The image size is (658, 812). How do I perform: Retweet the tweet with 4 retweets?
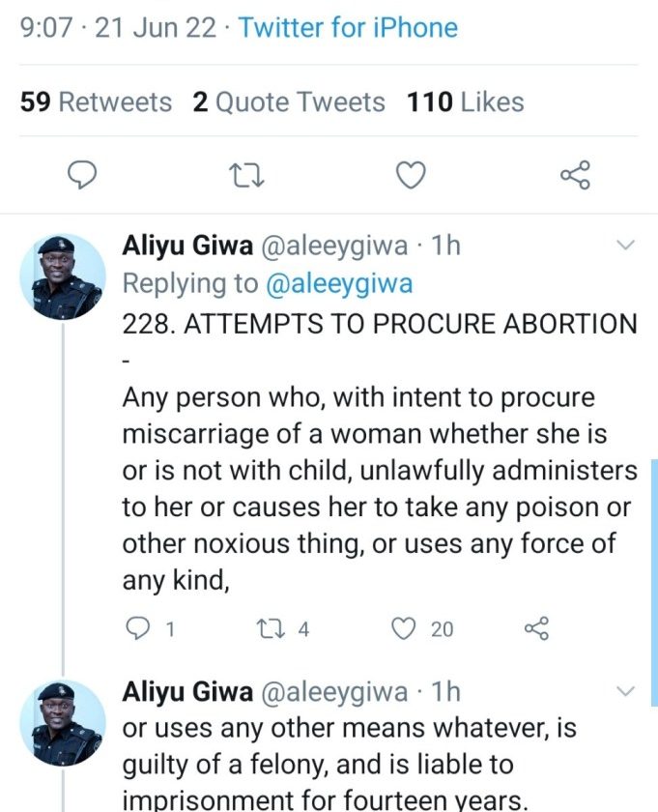pos(271,629)
